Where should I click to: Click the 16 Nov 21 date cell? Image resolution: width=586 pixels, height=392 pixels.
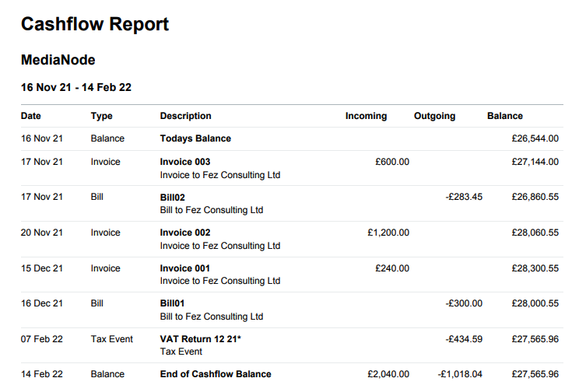pos(42,138)
